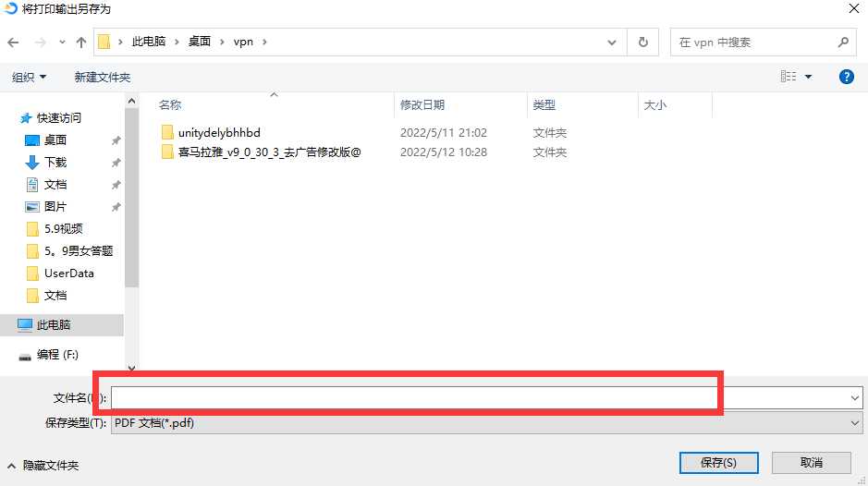Click the pin icon beside 下载
The height and width of the screenshot is (486, 868).
116,163
